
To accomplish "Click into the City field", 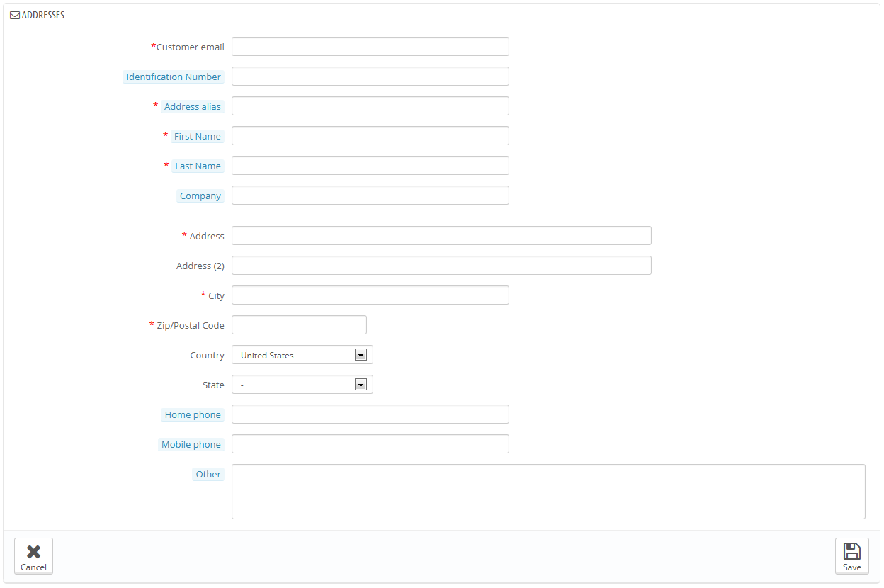I will click(x=370, y=295).
